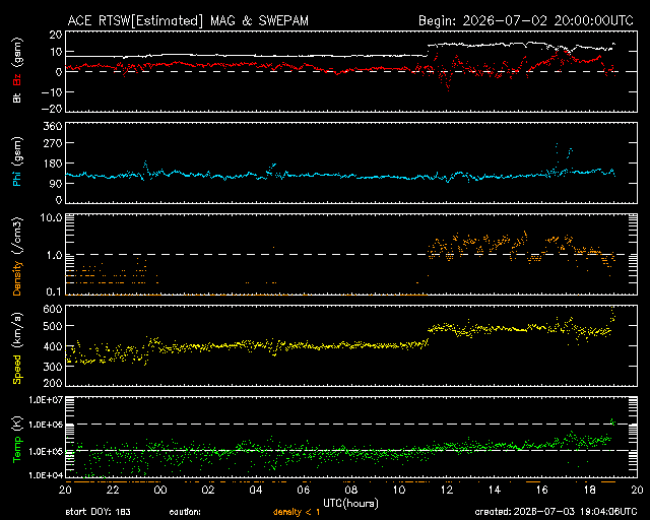The height and width of the screenshot is (520, 650).
Task: Click the 'Phi (gsm)' axis label
Action: point(17,162)
